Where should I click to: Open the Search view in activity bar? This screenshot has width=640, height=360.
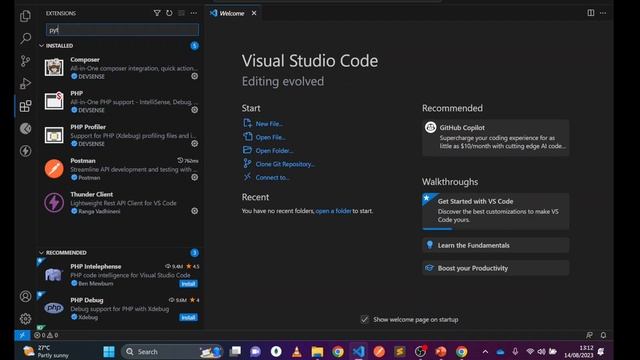coord(25,38)
